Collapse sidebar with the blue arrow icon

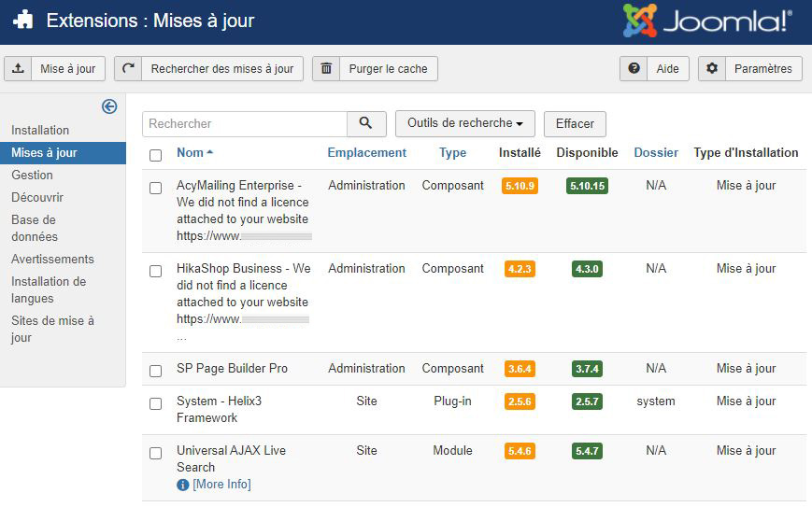(x=109, y=106)
